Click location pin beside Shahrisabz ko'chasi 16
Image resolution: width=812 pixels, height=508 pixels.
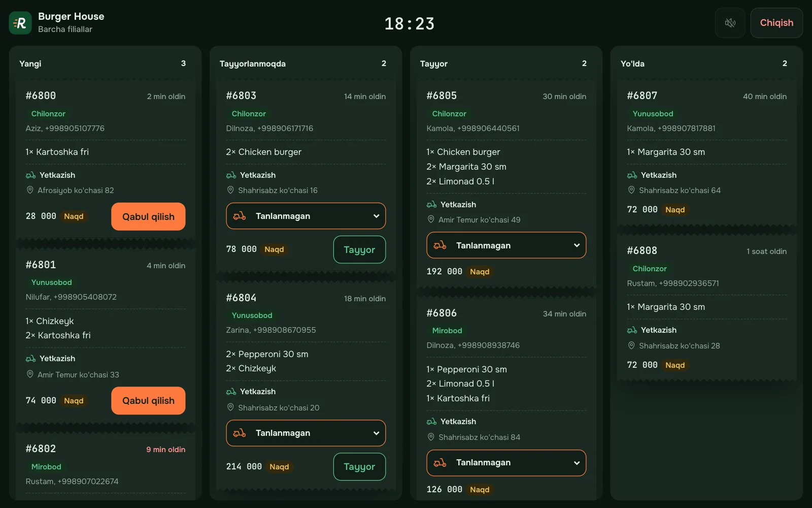point(230,190)
